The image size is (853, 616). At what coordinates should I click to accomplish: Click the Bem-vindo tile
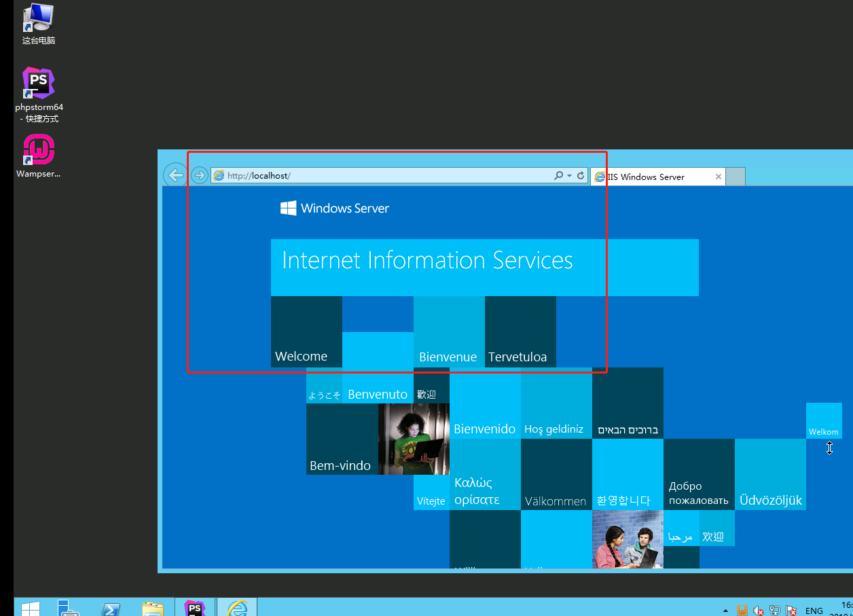click(x=342, y=439)
